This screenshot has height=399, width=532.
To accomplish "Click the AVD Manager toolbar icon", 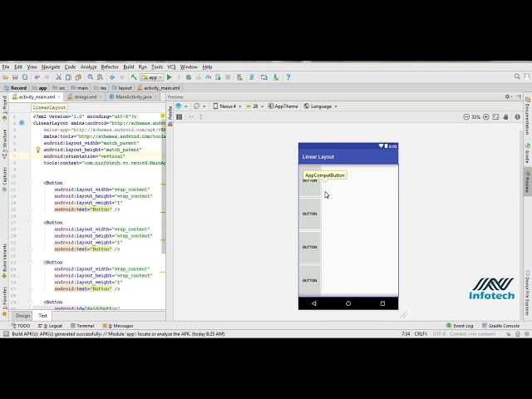I will [240, 77].
